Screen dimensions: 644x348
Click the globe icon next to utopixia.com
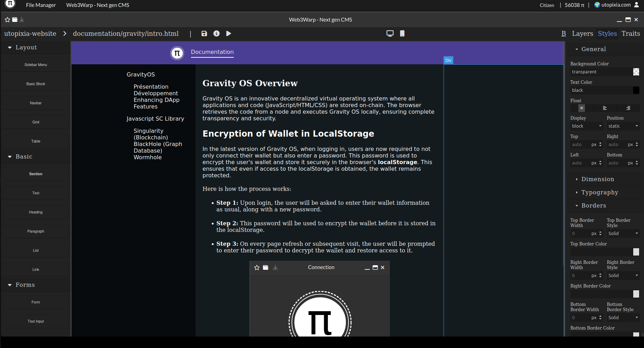tap(597, 5)
